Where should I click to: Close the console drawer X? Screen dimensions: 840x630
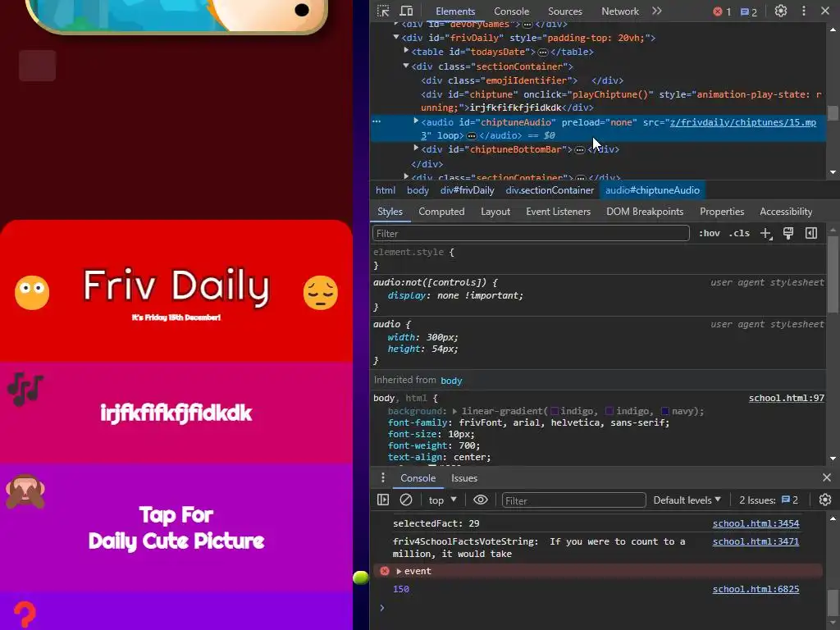point(827,477)
